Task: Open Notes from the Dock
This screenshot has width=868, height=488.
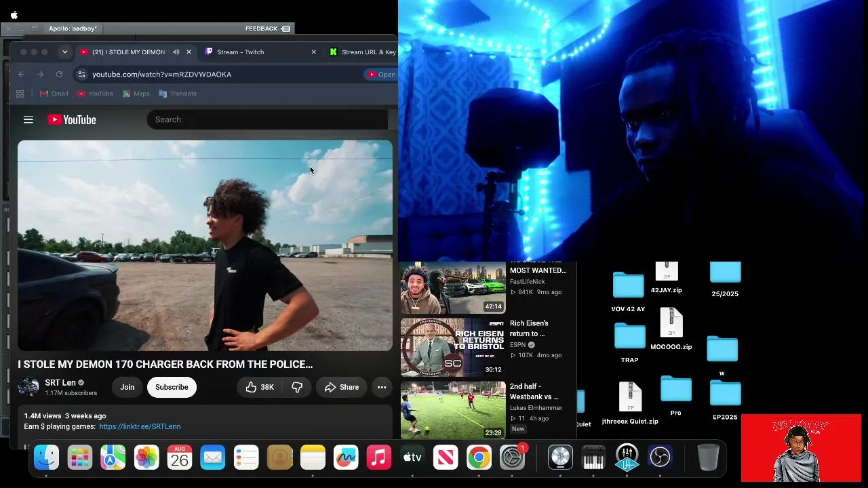Action: (x=313, y=457)
